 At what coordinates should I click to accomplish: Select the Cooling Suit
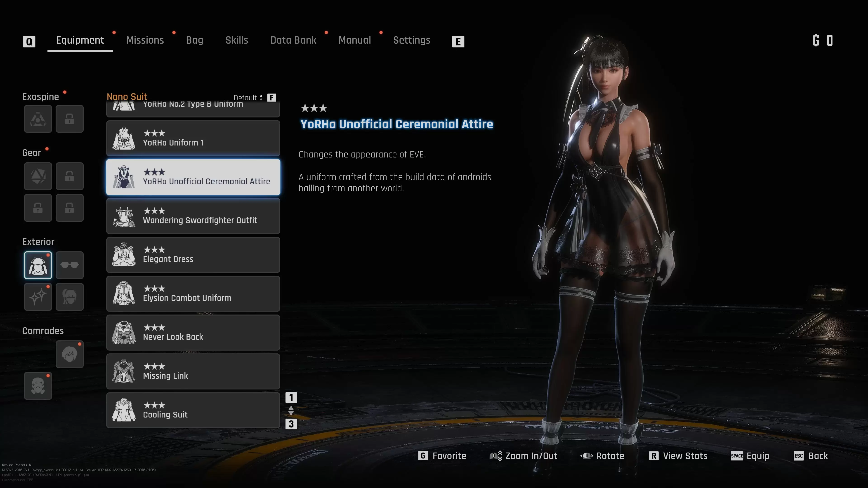pos(193,410)
